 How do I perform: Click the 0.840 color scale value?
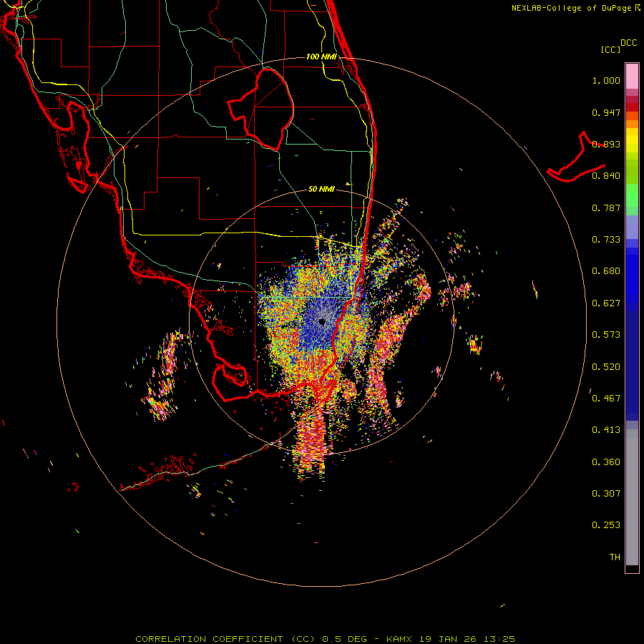click(606, 176)
